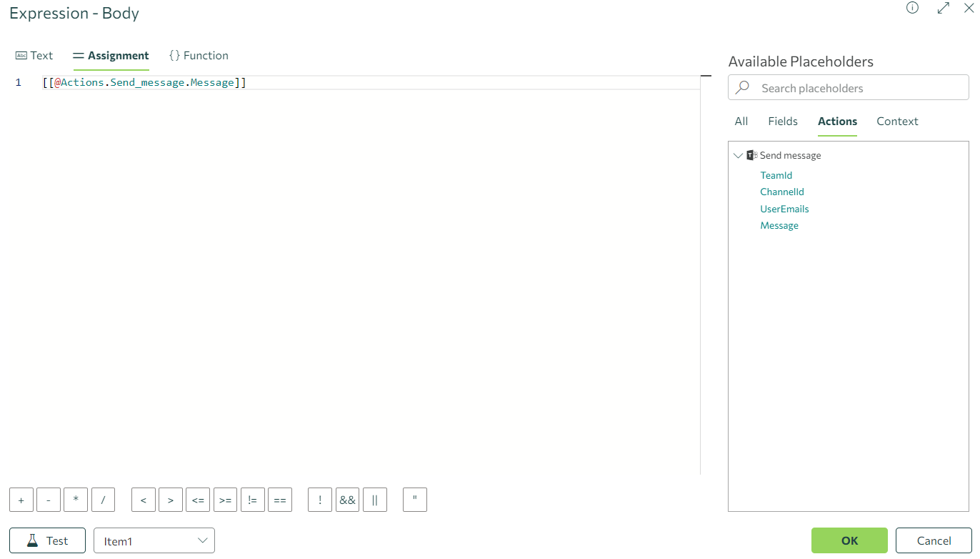Insert the multiply operator

76,500
